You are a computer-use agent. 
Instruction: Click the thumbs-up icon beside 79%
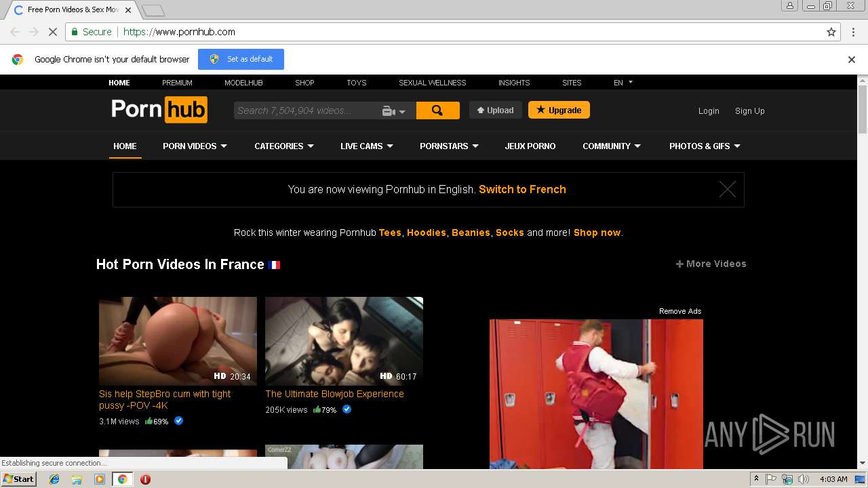pos(317,409)
